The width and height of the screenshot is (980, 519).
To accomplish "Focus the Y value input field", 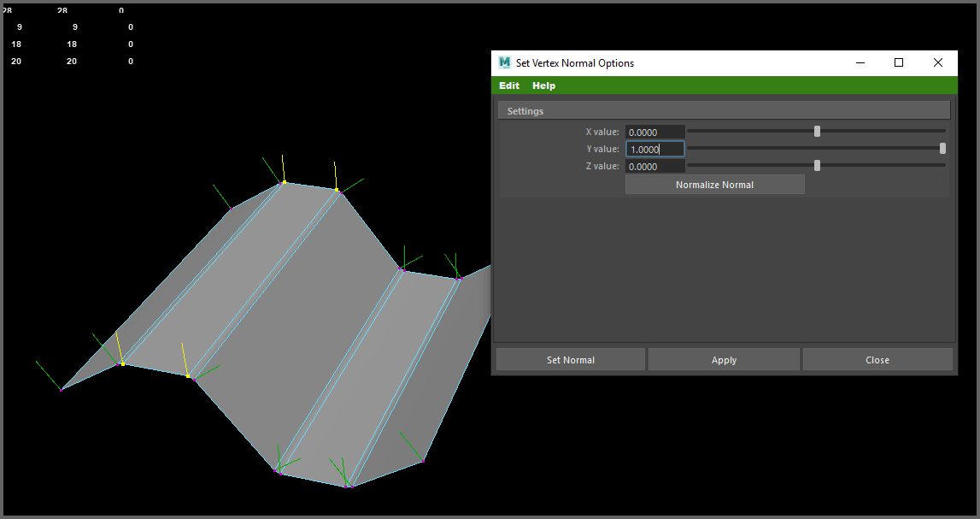I will coord(654,149).
